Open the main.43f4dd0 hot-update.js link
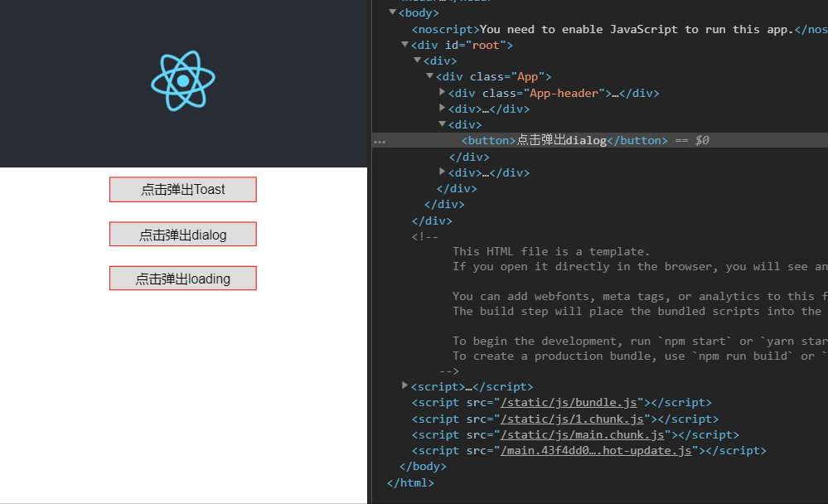 click(x=596, y=451)
